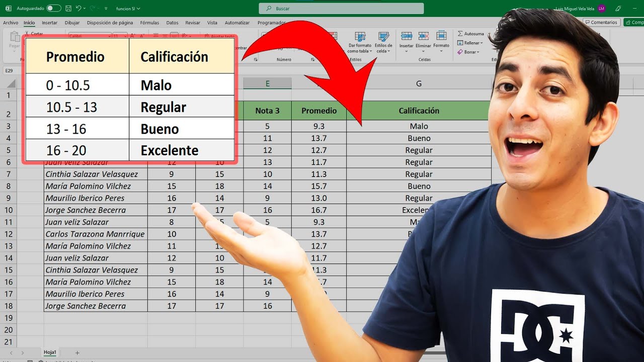Open the alignment group dialog launcher

point(256,60)
